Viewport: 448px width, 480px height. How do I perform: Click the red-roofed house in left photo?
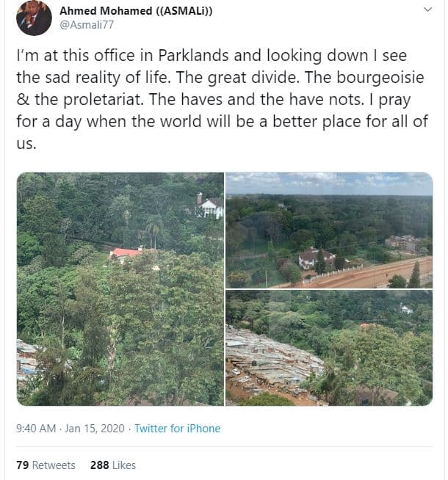pos(126,254)
